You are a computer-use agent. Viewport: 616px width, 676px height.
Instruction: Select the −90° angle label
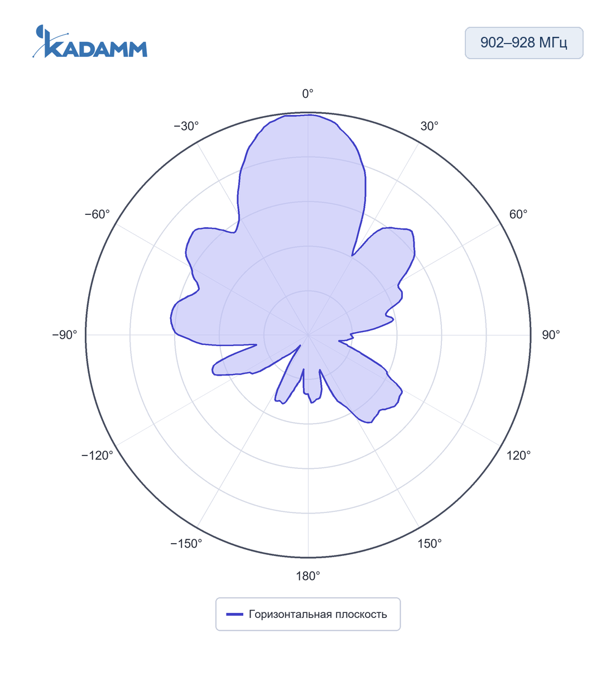coord(65,335)
